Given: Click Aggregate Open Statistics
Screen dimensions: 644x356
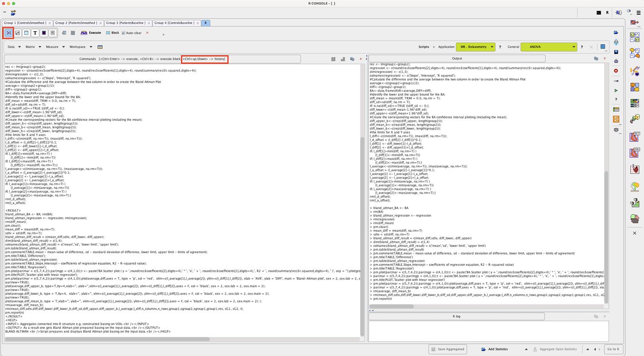Looking at the screenshot, I should pyautogui.click(x=555, y=349).
